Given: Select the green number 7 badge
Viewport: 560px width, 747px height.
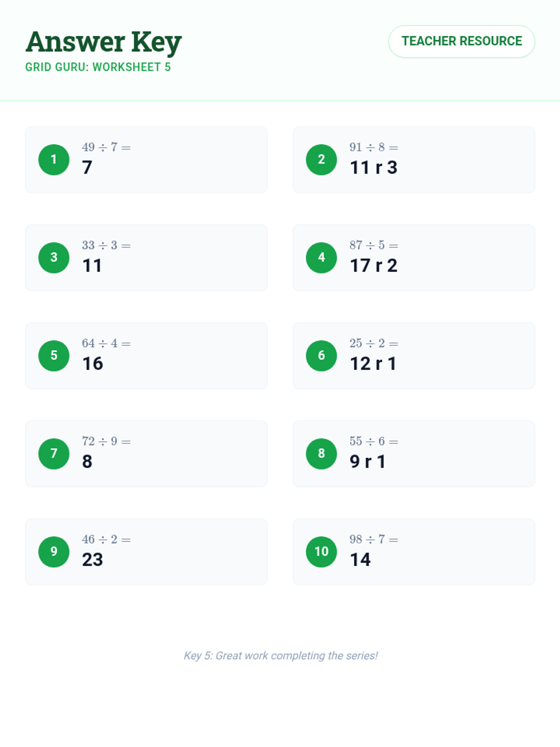Looking at the screenshot, I should (x=54, y=454).
